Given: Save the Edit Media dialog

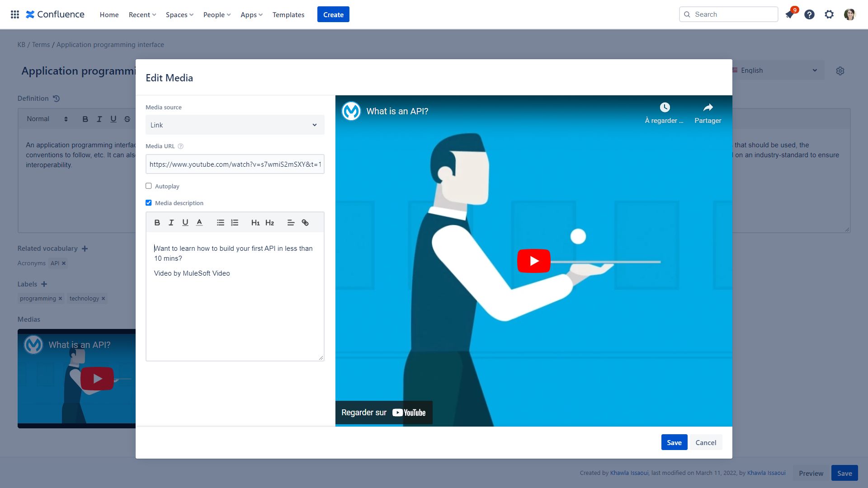Looking at the screenshot, I should click(674, 442).
